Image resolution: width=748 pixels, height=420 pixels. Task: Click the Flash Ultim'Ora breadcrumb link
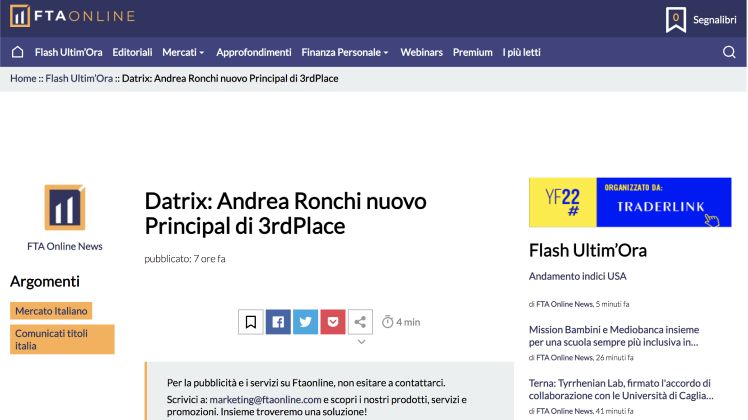click(x=79, y=78)
